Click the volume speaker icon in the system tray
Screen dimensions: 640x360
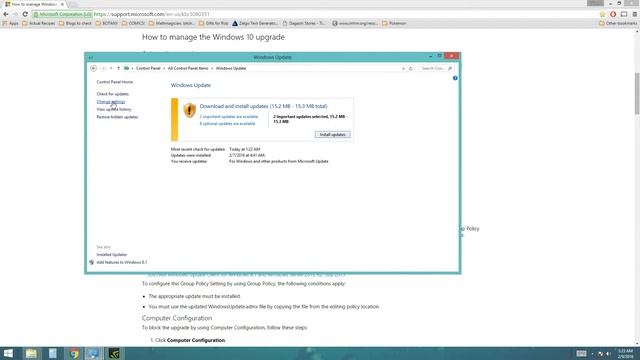coord(608,354)
